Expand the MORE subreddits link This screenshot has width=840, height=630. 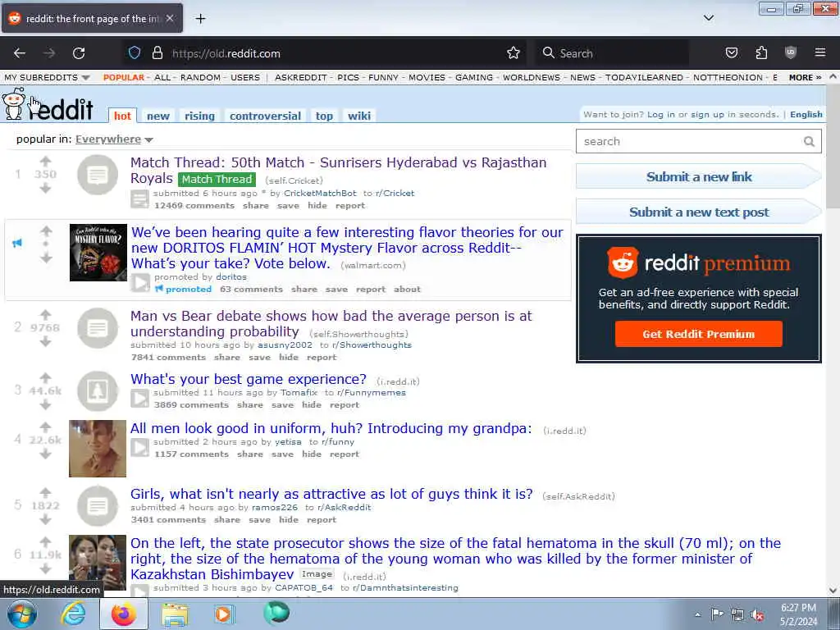806,77
